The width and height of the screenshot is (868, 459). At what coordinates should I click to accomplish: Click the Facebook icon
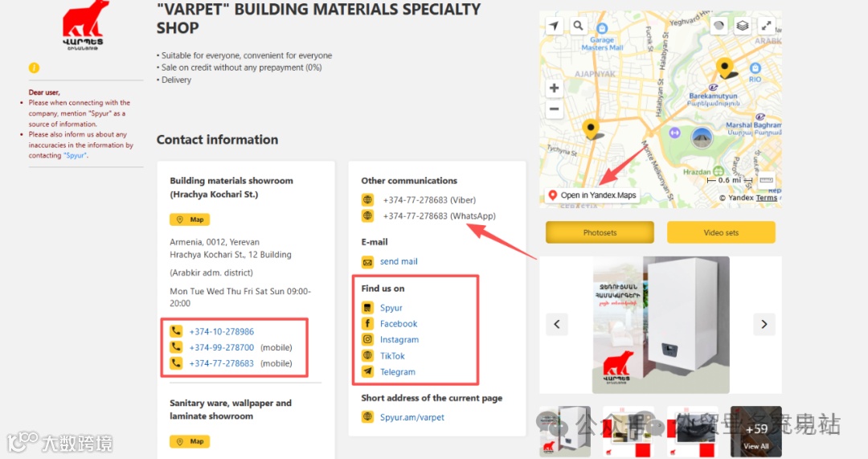(x=367, y=323)
